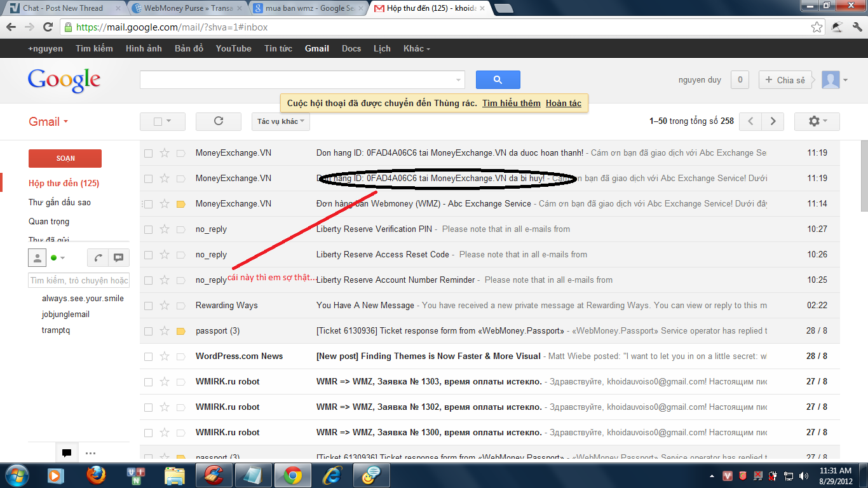
Task: Switch to Yahoo Messenger on the taskbar
Action: 370,475
